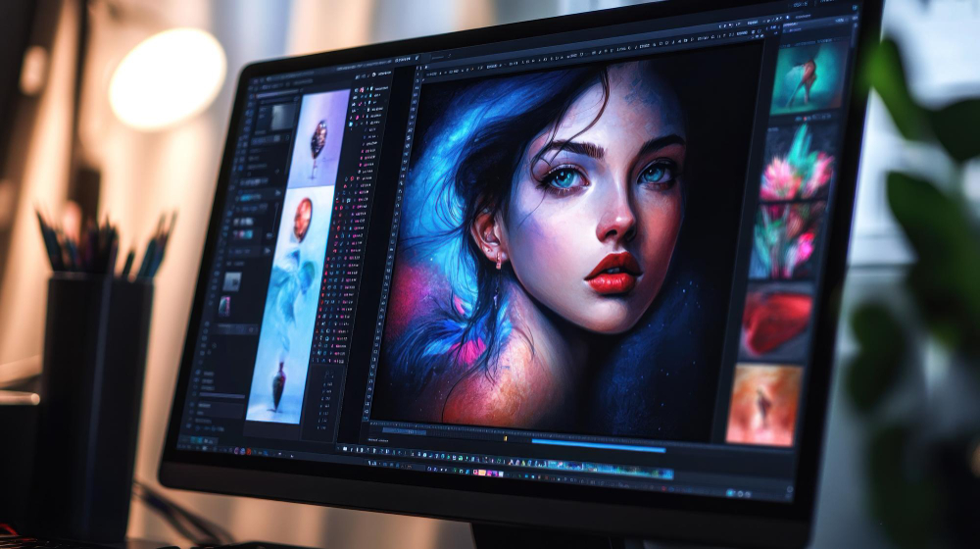Viewport: 980px width, 549px height.
Task: Choose the peach-colored bottom thumbnail on the right
Action: tap(763, 403)
